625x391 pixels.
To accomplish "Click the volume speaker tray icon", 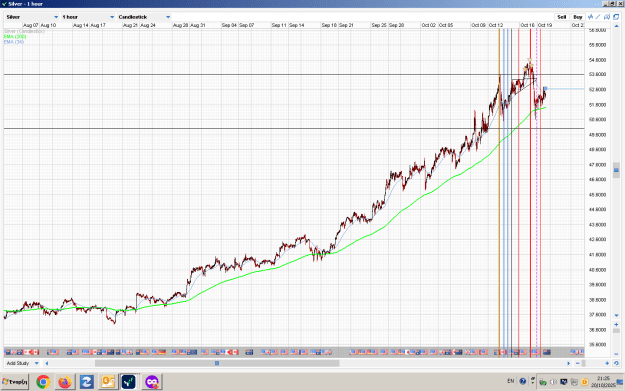I will (553, 382).
